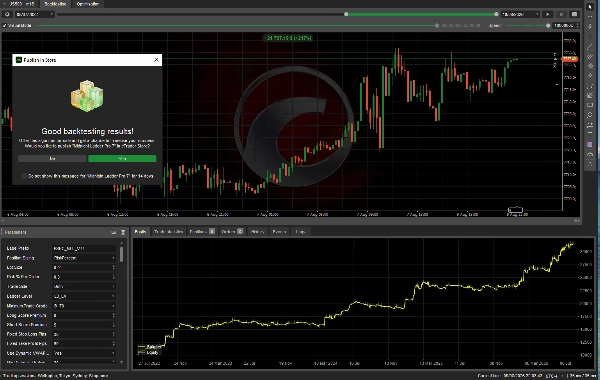
Task: Adjust the speed value stepper at top right
Action: (577, 26)
